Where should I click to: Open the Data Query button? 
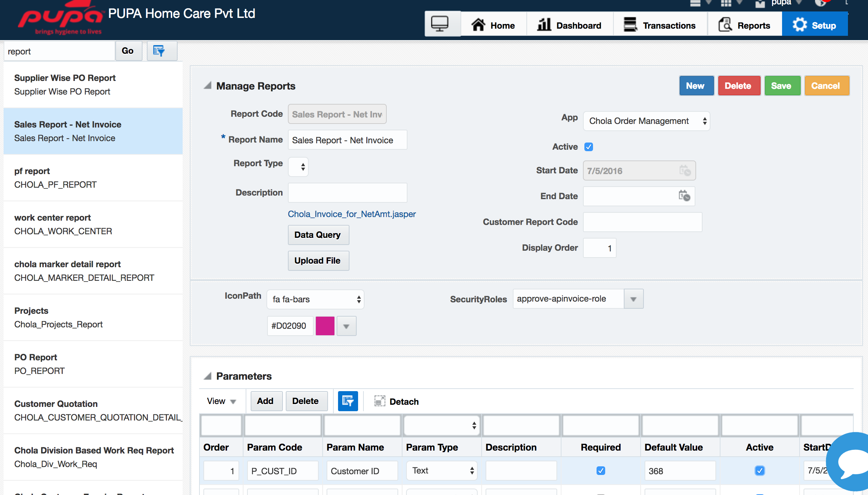(318, 235)
